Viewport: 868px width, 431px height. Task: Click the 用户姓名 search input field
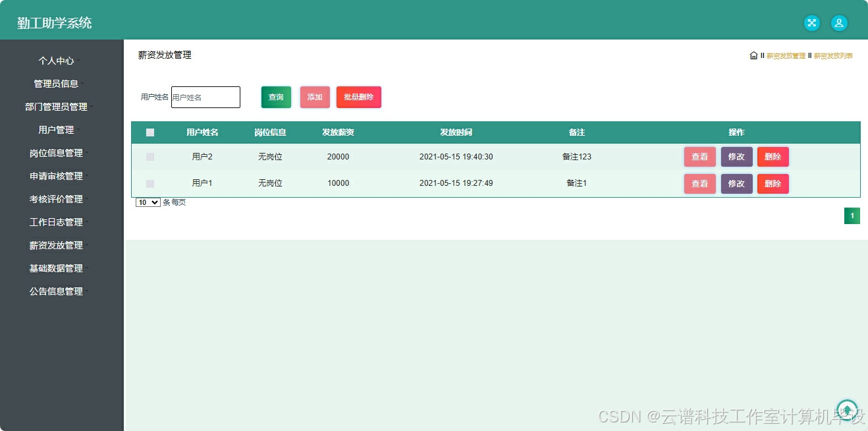[205, 97]
